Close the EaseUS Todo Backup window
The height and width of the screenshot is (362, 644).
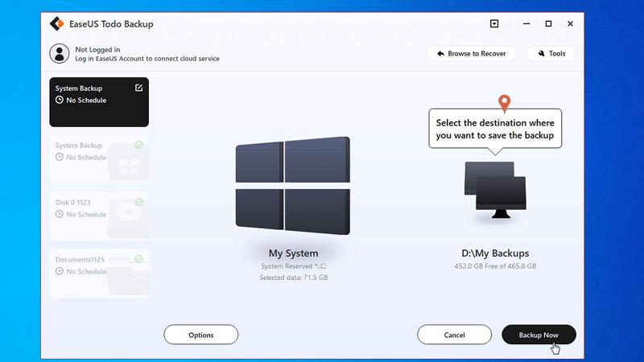(x=570, y=24)
